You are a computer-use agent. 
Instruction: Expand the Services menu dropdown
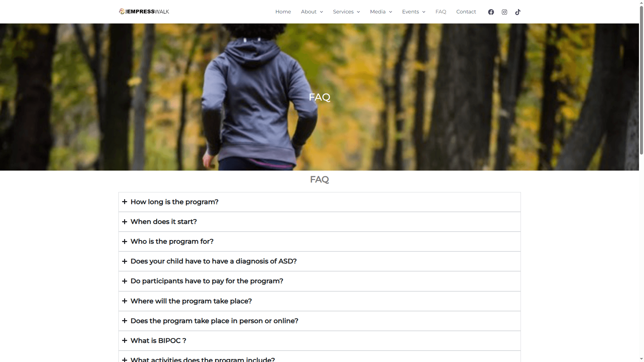[x=346, y=12]
